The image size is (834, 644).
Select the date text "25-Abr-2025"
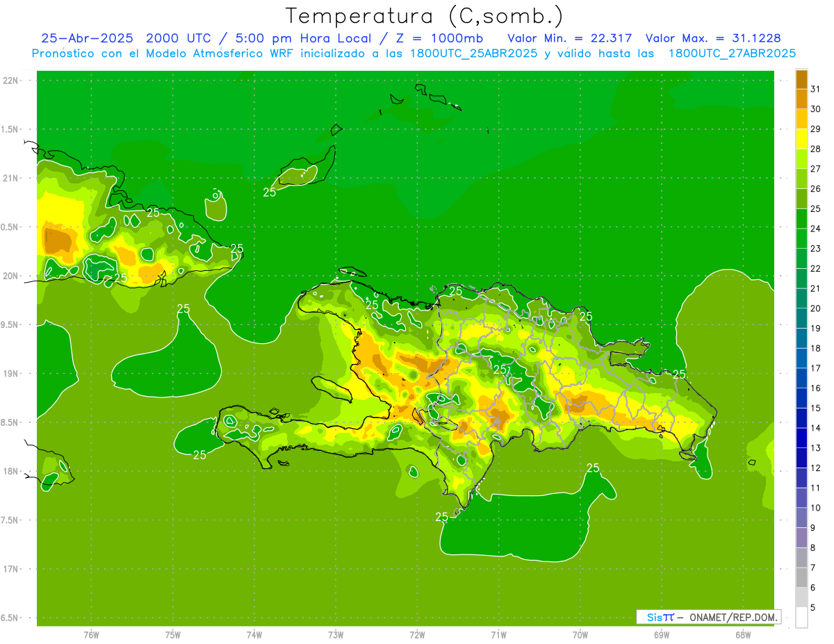(x=87, y=38)
